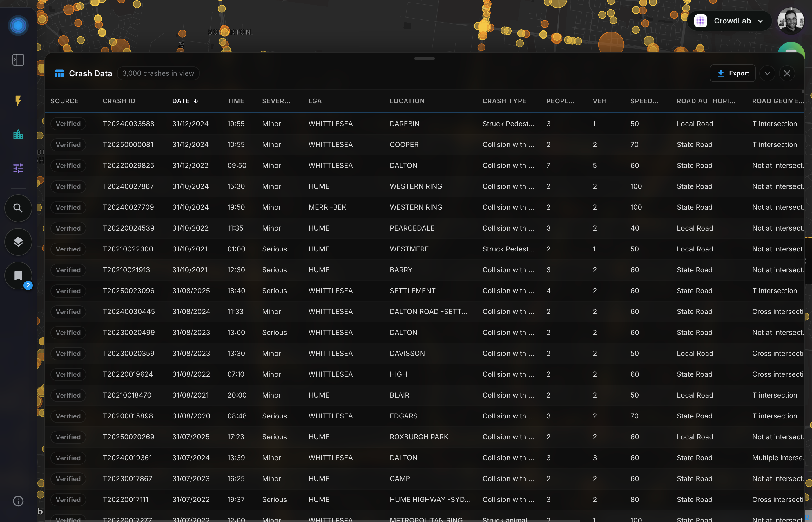Open the city buildings icon
The height and width of the screenshot is (522, 812).
18,135
